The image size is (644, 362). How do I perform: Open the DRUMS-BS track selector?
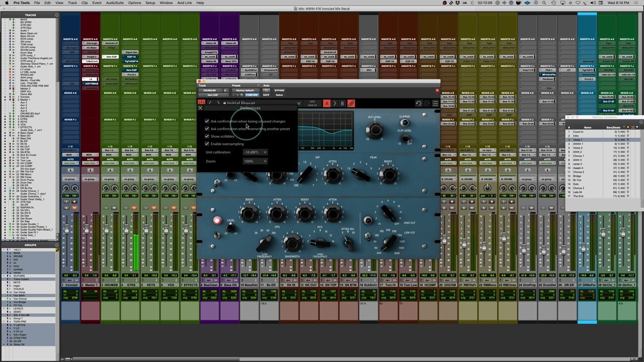point(210,90)
